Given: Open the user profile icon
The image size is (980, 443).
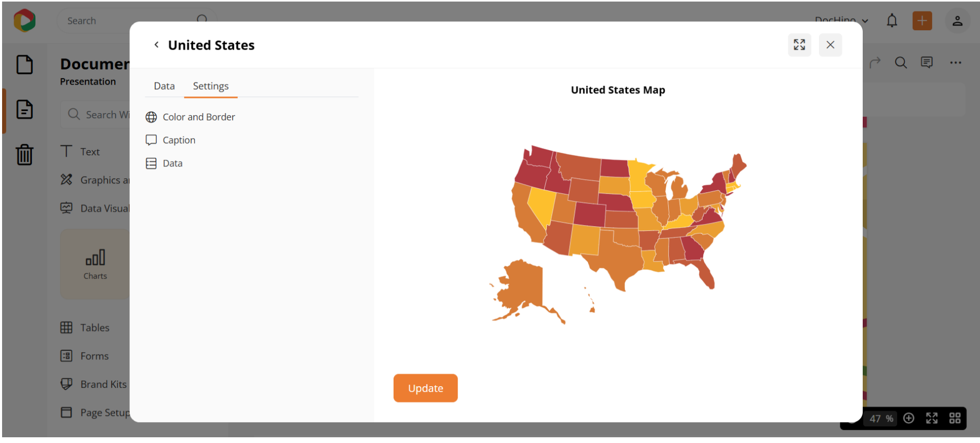Looking at the screenshot, I should (x=957, y=21).
